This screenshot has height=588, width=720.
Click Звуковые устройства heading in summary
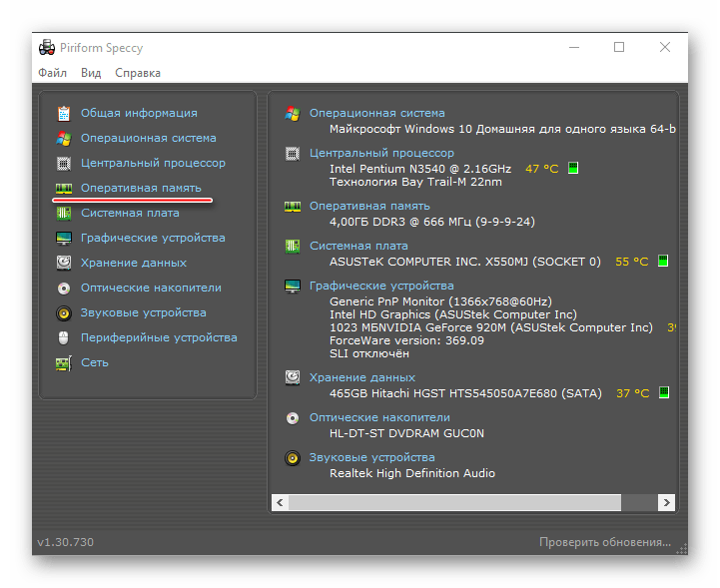click(x=371, y=457)
